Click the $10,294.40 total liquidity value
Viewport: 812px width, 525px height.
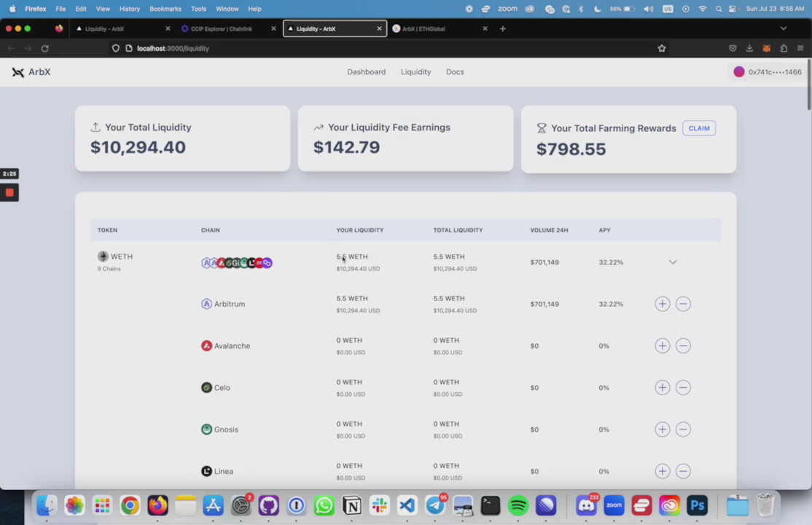coord(138,147)
